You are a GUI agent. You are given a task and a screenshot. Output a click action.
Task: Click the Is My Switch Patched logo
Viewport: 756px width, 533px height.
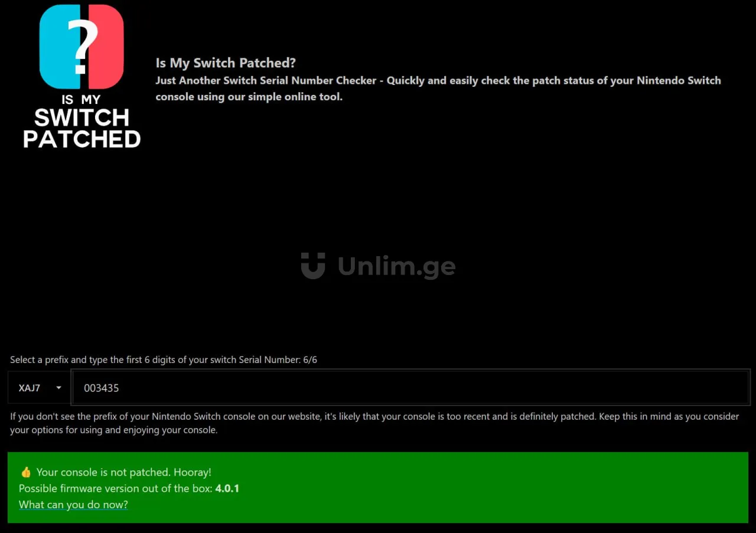click(82, 76)
